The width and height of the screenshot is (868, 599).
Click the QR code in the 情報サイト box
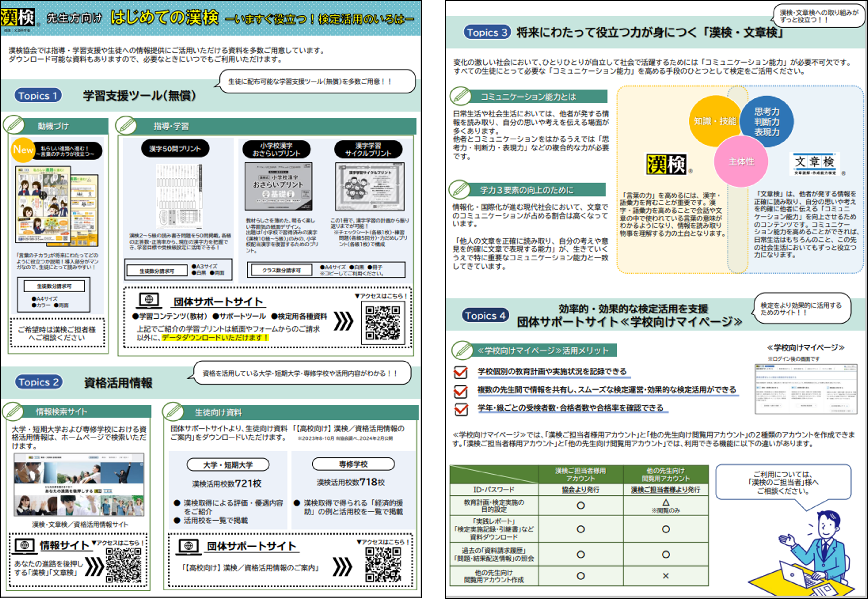click(x=124, y=565)
